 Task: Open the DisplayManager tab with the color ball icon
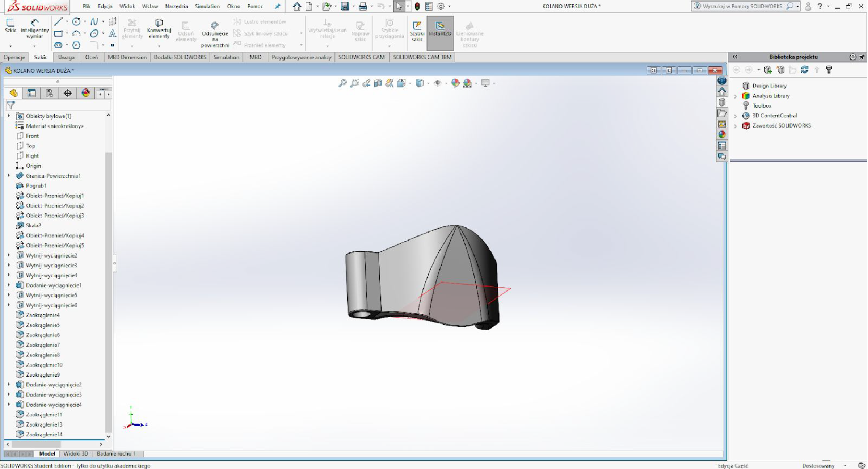click(85, 93)
